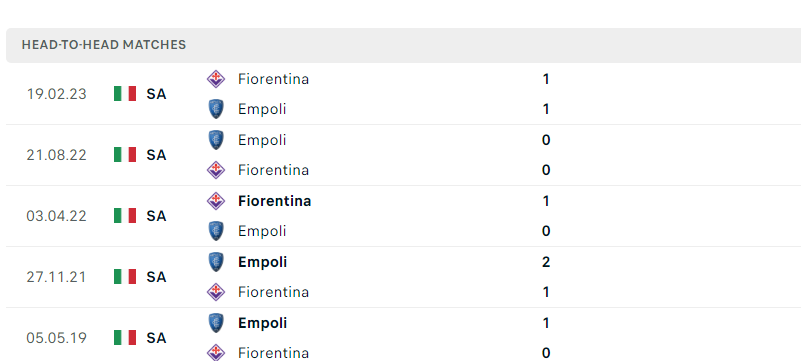Click Empoli score 2 in 27.11.21 match
Image resolution: width=801 pixels, height=361 pixels.
click(546, 262)
